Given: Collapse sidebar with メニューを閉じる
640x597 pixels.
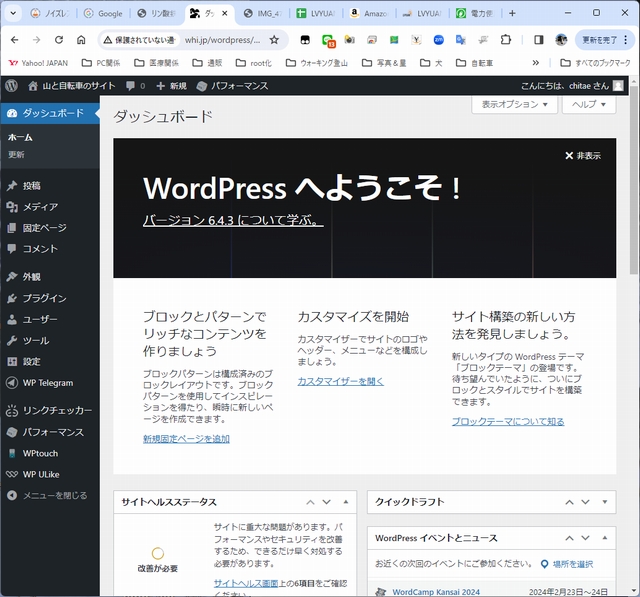Looking at the screenshot, I should tap(50, 495).
